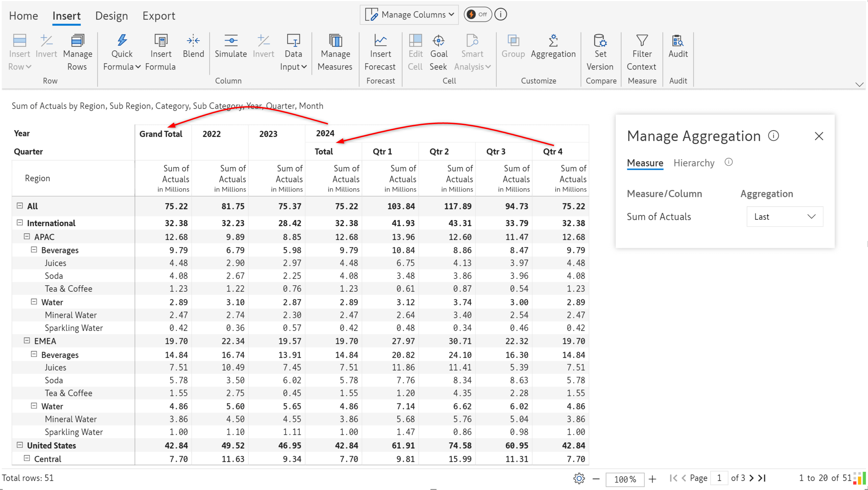Image resolution: width=868 pixels, height=490 pixels.
Task: Click the 100% zoom field
Action: click(x=625, y=479)
